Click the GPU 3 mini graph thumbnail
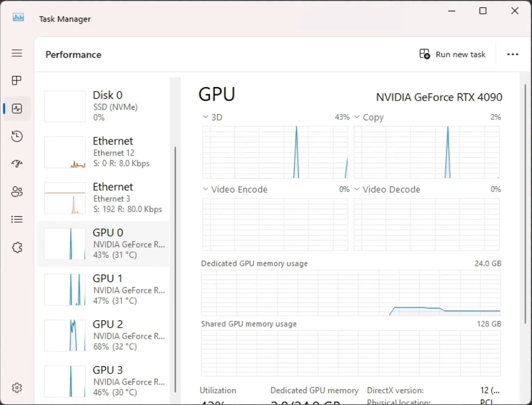Screen dimensions: 532x405 (x=65, y=381)
